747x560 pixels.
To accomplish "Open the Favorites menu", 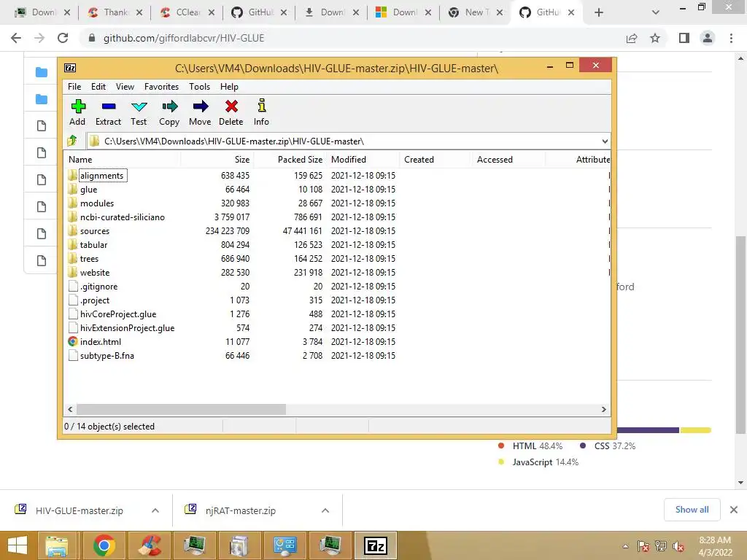I will tap(161, 87).
